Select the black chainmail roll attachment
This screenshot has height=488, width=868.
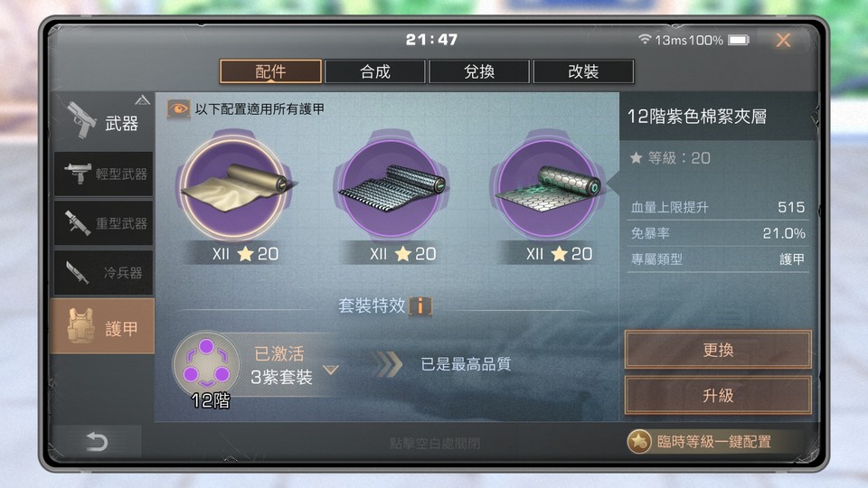(x=392, y=188)
